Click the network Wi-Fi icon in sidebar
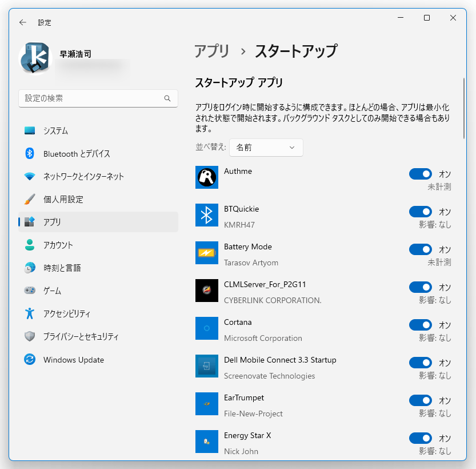The height and width of the screenshot is (469, 476). pyautogui.click(x=30, y=176)
